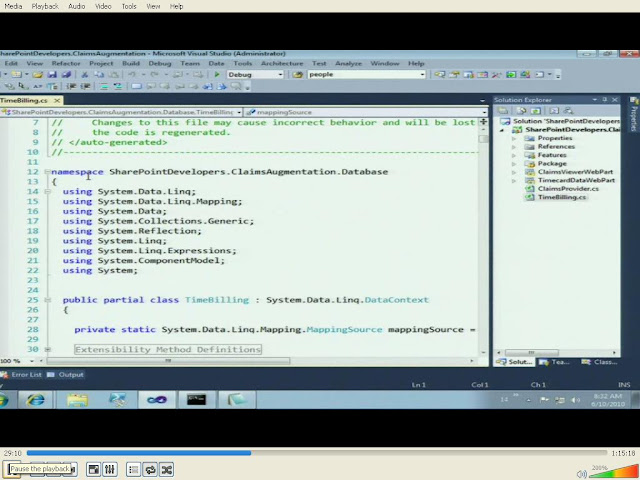Viewport: 640px width, 480px height.
Task: Click the Open File folder icon
Action: pyautogui.click(x=38, y=74)
